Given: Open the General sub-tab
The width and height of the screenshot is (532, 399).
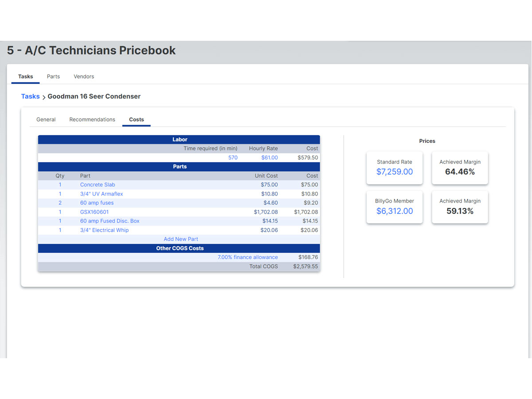Looking at the screenshot, I should pyautogui.click(x=46, y=119).
